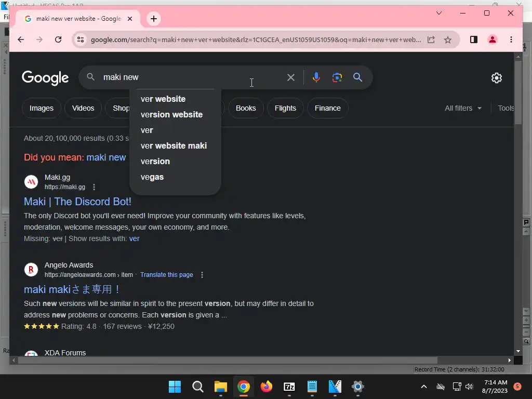Switch to Books results
Image resolution: width=532 pixels, height=399 pixels.
(246, 108)
